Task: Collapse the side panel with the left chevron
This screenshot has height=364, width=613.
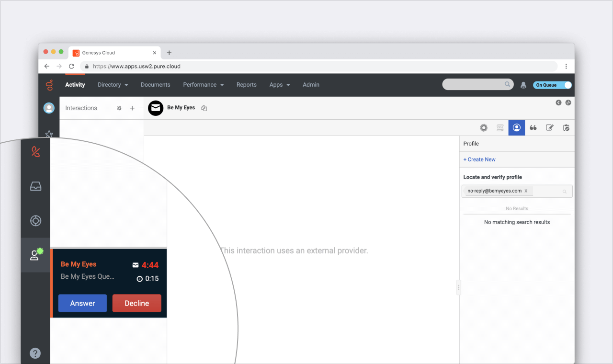Action: 558,102
